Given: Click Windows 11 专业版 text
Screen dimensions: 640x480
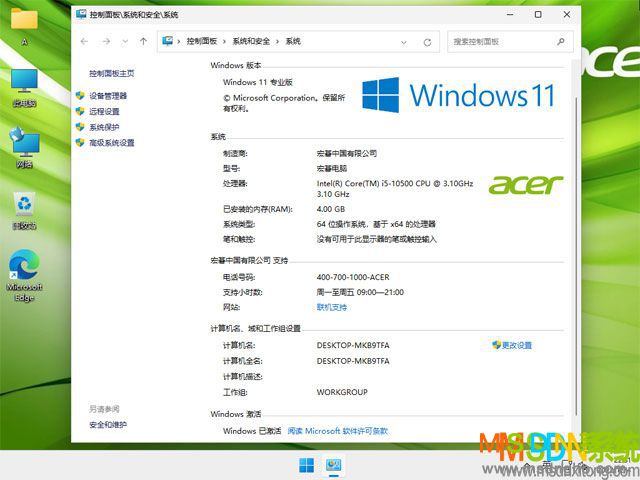Looking at the screenshot, I should [x=258, y=82].
